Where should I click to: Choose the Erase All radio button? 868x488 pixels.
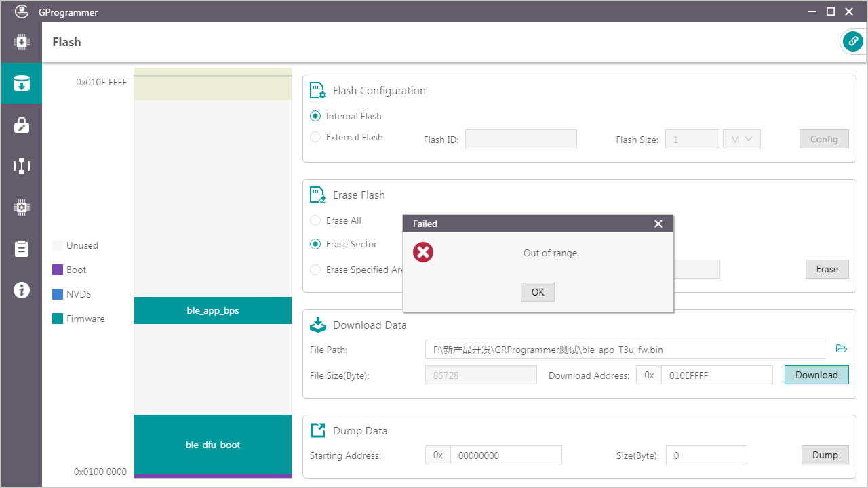pos(315,220)
